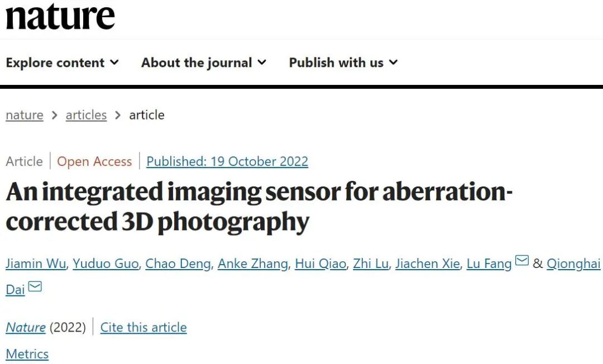The width and height of the screenshot is (603, 364).
Task: Expand the Explore content menu
Action: click(x=62, y=63)
